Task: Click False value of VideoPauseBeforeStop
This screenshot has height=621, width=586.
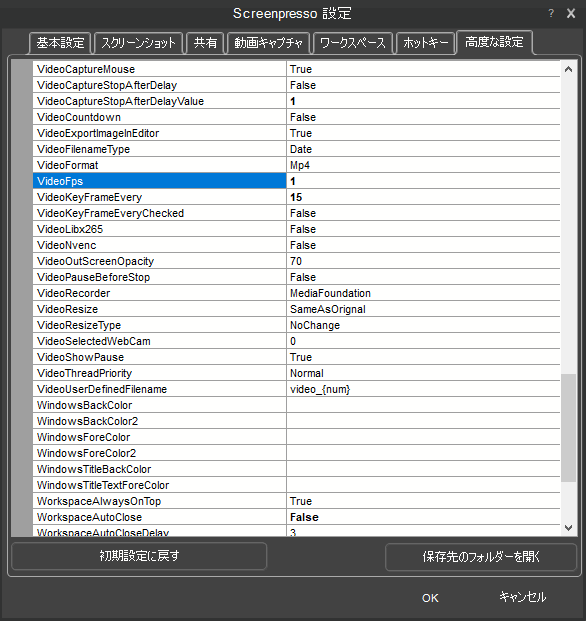Action: coord(423,277)
